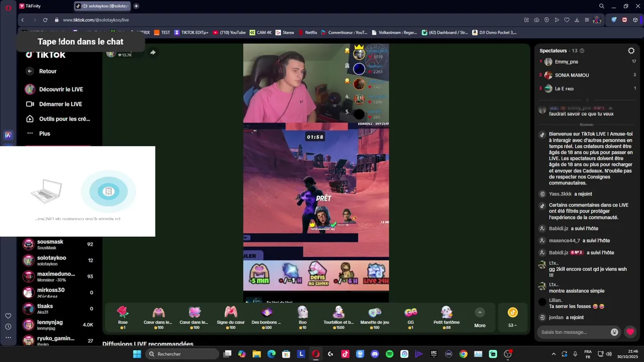
Task: Expand More gifts list
Action: point(480,318)
